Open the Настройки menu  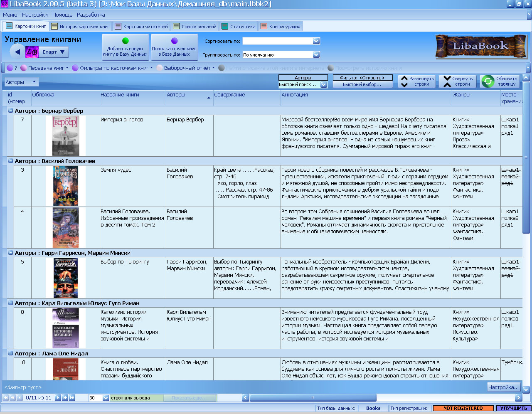tap(35, 15)
